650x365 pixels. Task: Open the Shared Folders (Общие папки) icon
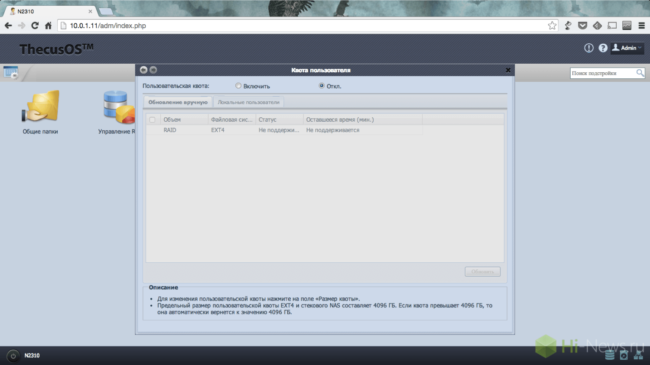[40, 112]
